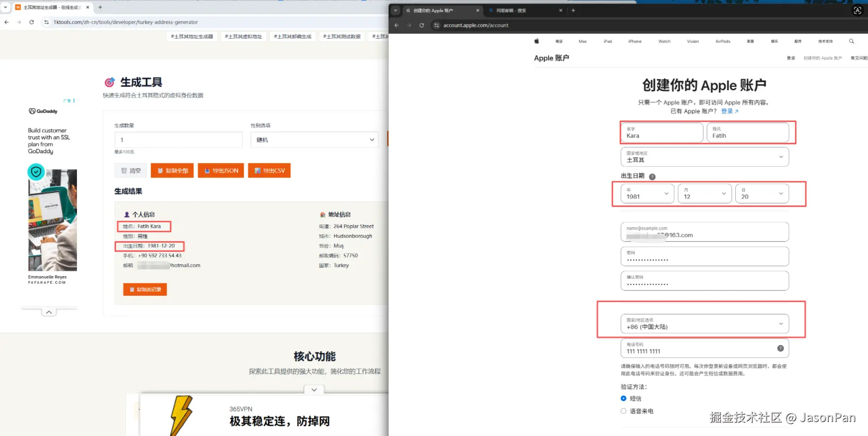Click 登录 in the Apple 账户 sub-navigation
868x436 pixels.
pyautogui.click(x=791, y=58)
